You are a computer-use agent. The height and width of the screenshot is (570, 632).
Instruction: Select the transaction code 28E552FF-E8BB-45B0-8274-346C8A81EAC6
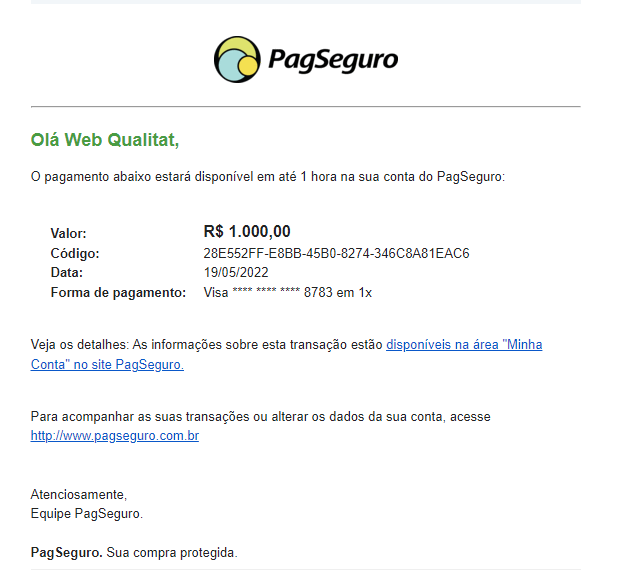tap(337, 253)
